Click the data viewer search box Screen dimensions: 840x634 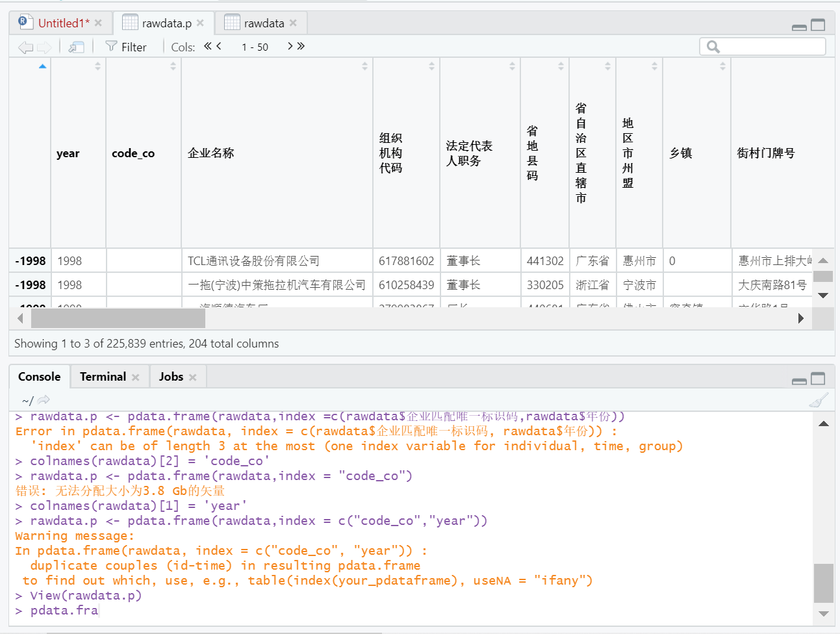tap(763, 47)
